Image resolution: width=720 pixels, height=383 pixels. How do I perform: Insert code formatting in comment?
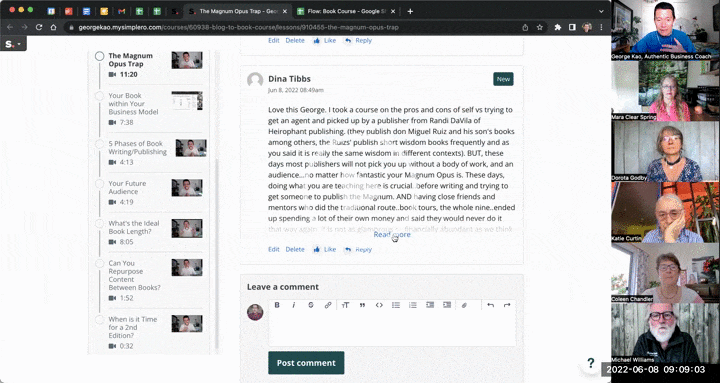tap(379, 305)
